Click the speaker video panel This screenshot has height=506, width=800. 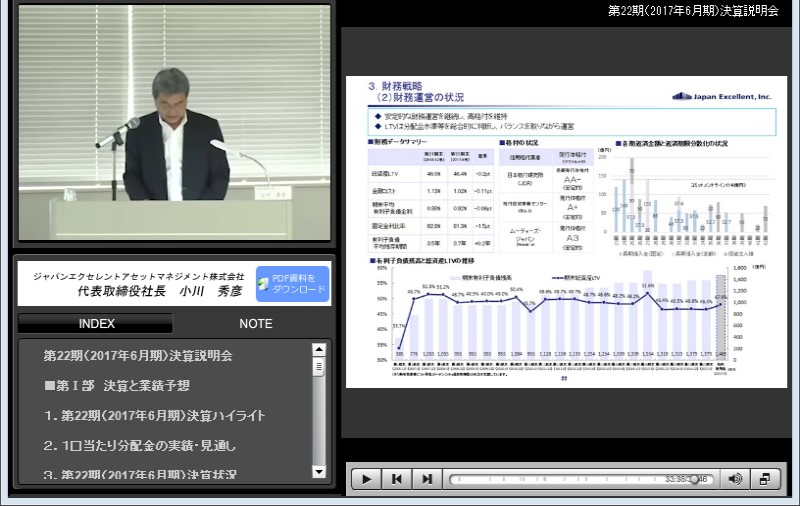(x=174, y=122)
